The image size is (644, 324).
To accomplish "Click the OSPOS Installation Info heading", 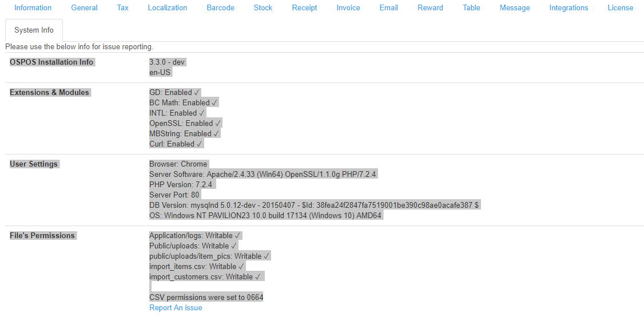I will [51, 62].
